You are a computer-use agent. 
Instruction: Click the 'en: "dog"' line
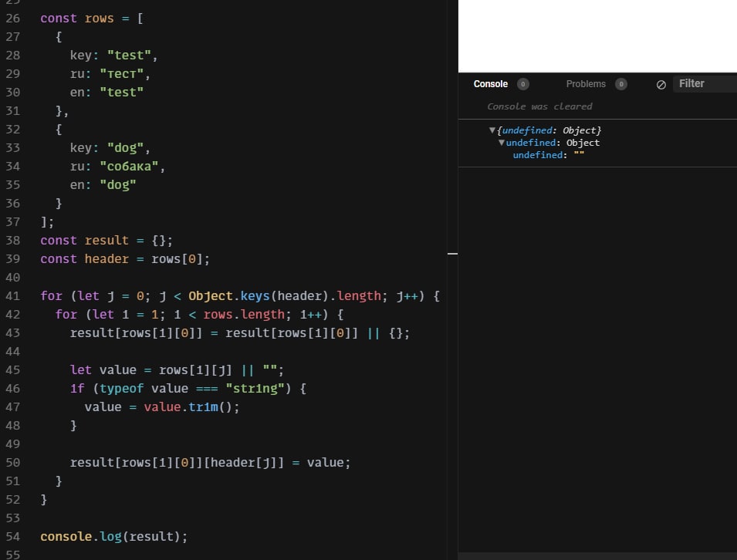pyautogui.click(x=103, y=185)
